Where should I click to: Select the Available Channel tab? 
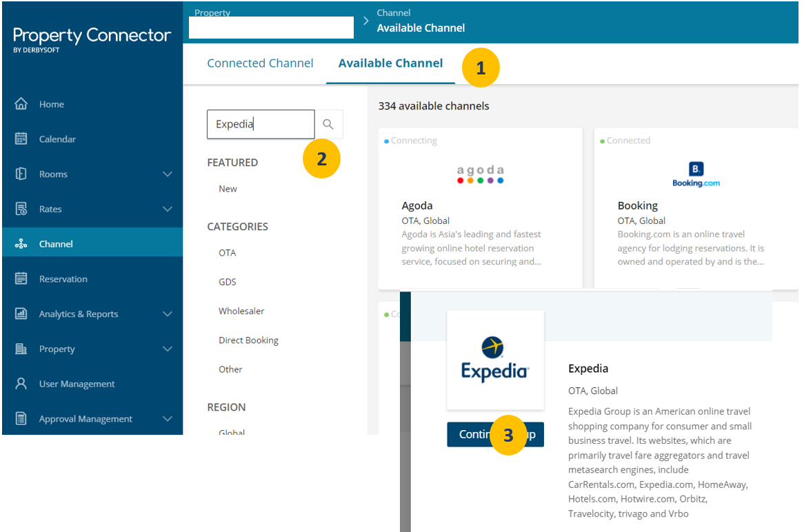click(390, 63)
